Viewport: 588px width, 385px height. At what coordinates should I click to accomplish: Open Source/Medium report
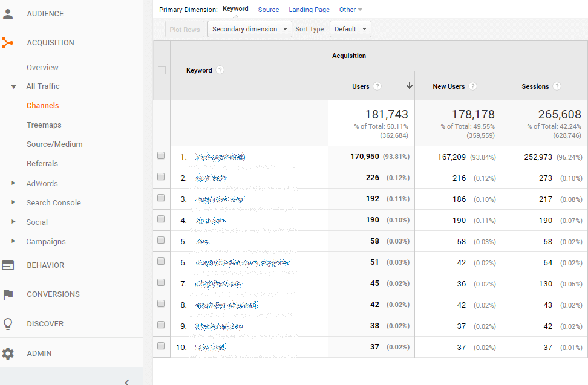[54, 144]
